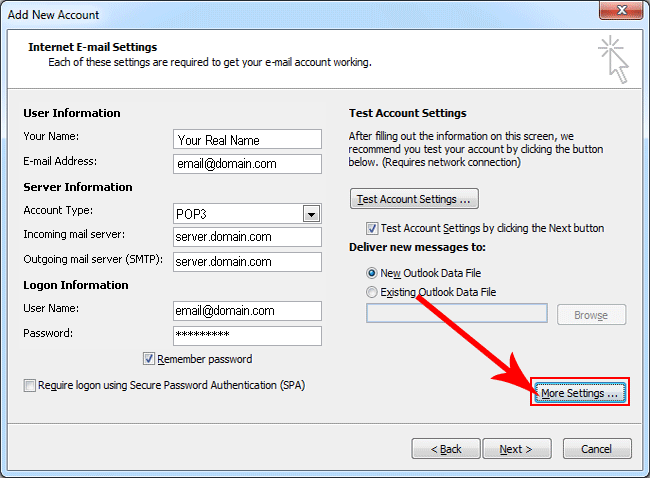
Task: Proceed with the Next button
Action: 517,449
